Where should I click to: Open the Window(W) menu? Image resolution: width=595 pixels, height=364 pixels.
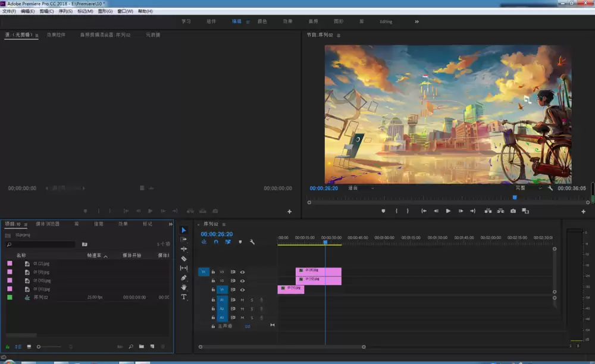pos(125,11)
